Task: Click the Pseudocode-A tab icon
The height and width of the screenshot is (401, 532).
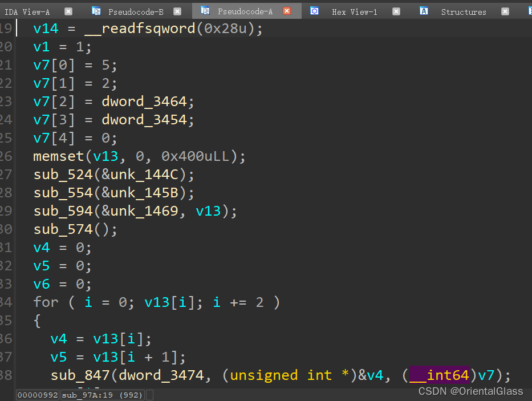Action: [205, 11]
